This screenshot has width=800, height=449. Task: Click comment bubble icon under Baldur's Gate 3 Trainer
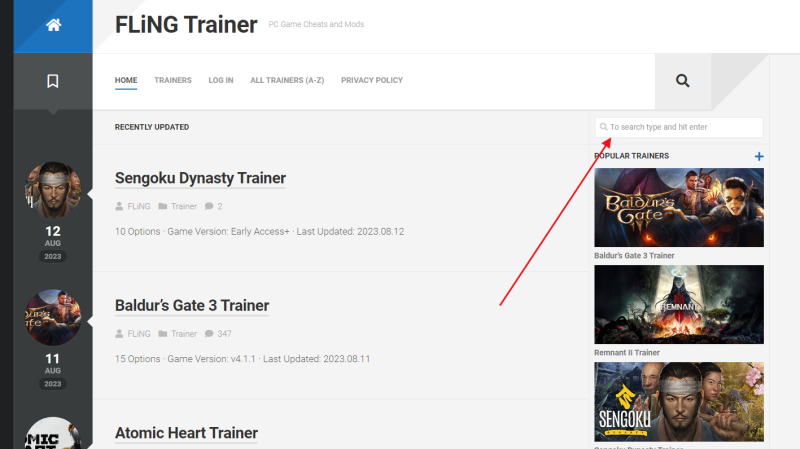(209, 334)
